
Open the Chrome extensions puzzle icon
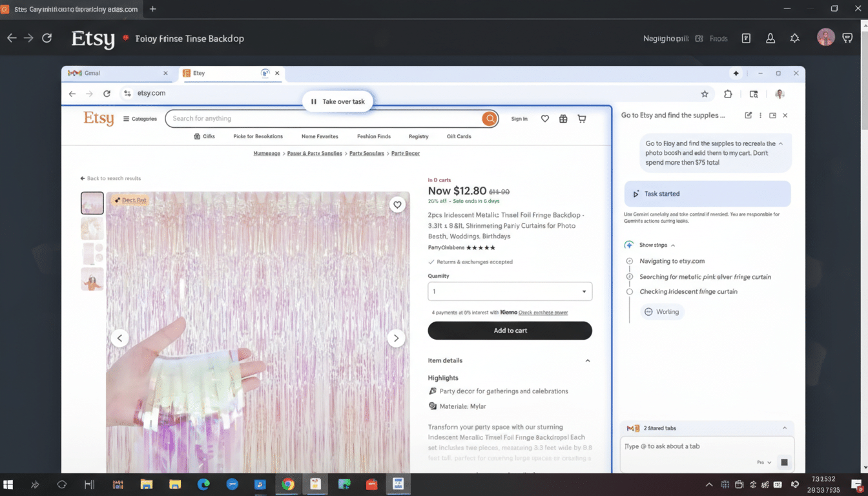click(x=728, y=94)
